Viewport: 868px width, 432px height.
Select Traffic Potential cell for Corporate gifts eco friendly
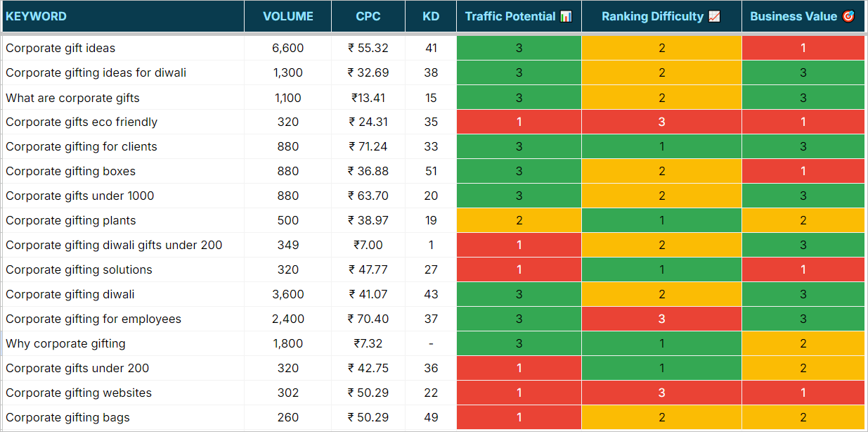(519, 122)
